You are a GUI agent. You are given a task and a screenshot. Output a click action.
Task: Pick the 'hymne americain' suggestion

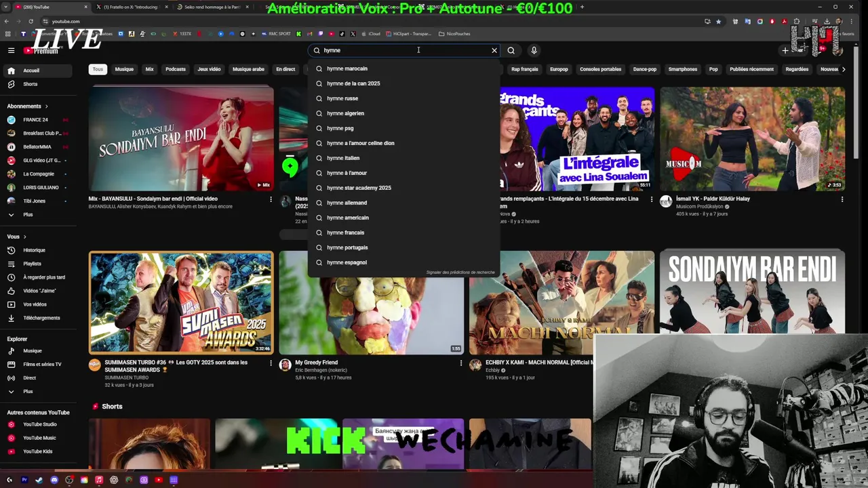pyautogui.click(x=403, y=218)
